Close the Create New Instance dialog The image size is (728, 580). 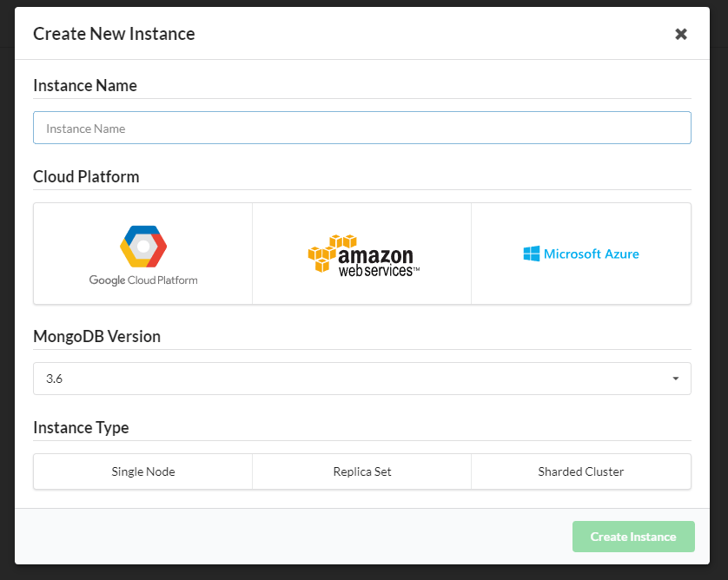coord(680,34)
